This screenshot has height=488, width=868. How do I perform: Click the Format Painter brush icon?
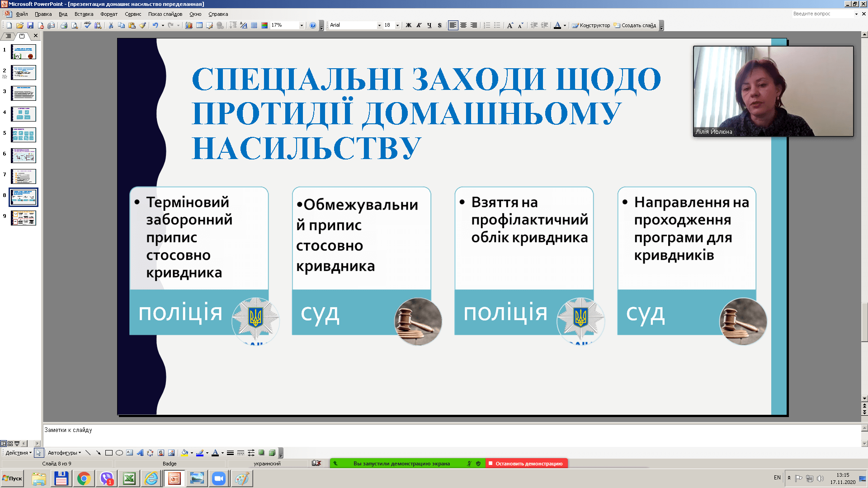click(x=142, y=25)
